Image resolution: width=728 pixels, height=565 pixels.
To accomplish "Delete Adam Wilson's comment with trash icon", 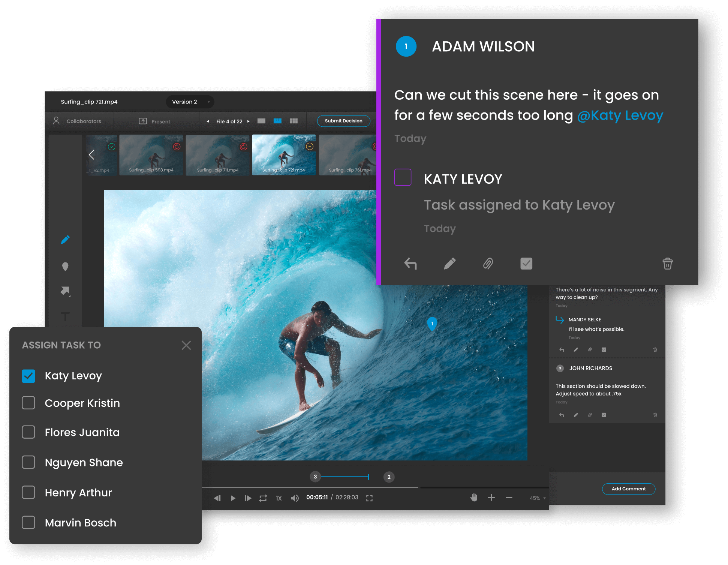I will (667, 264).
